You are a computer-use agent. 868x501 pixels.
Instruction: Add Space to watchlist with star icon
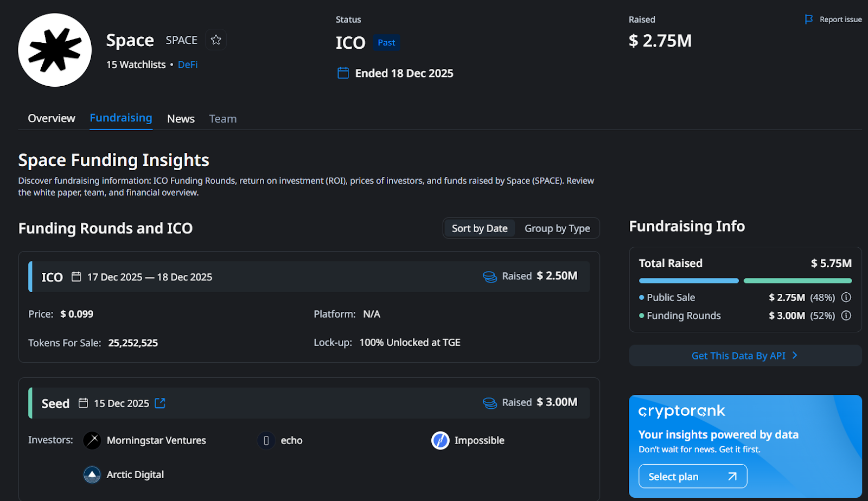216,40
